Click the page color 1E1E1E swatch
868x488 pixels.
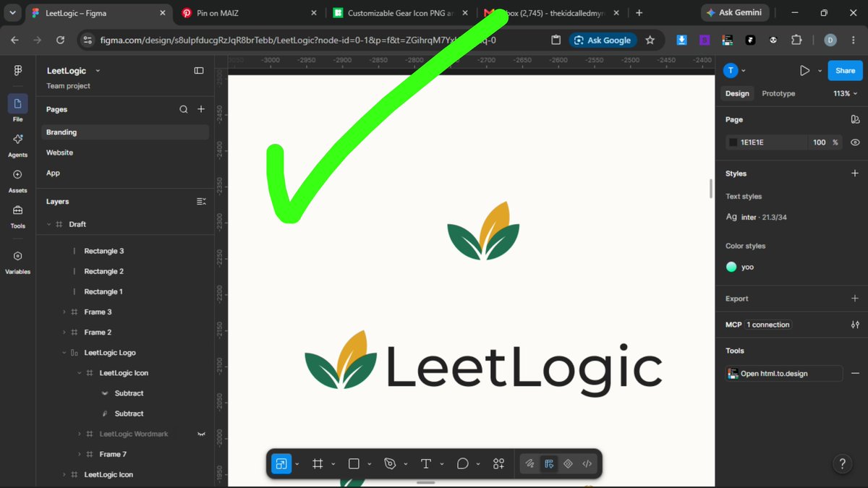[733, 142]
